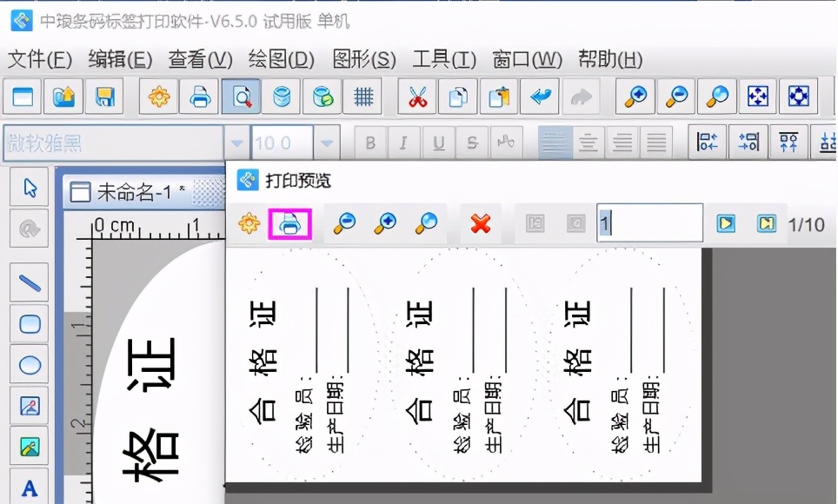The height and width of the screenshot is (504, 838).
Task: Click the greyed redo arrow icon
Action: pyautogui.click(x=581, y=96)
